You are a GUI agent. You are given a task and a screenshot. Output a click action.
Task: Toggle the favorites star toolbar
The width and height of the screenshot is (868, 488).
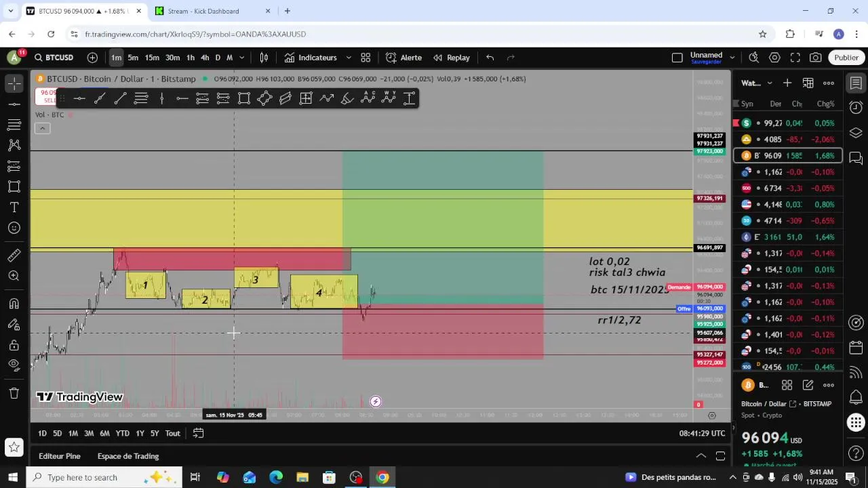14,447
